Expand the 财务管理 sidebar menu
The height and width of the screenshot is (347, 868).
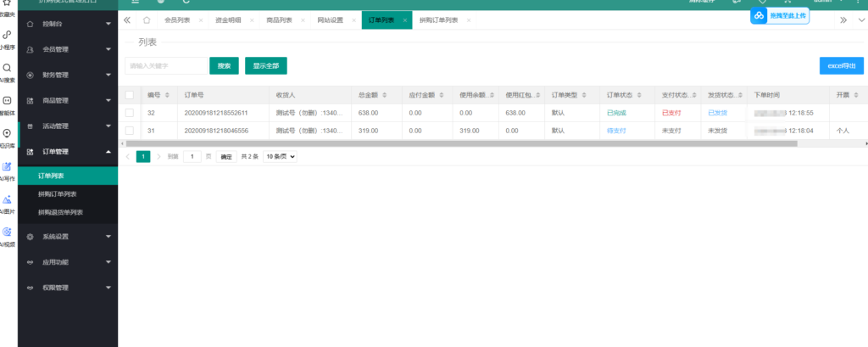click(x=68, y=75)
